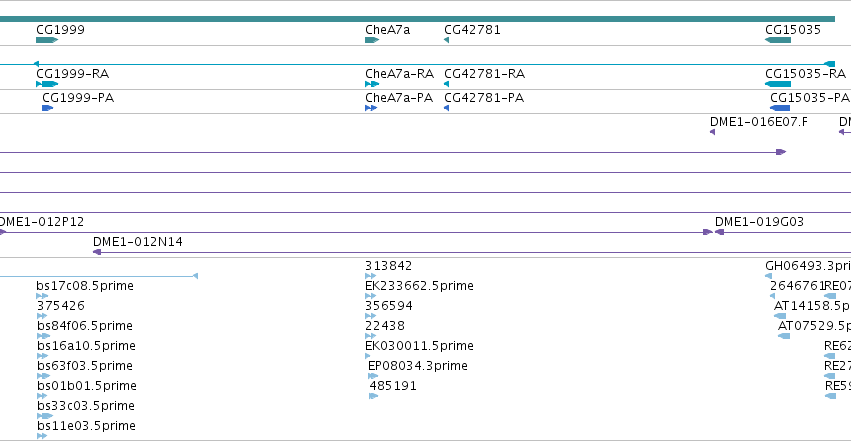Select the CheA7a gene arrow glyph
851x441 pixels.
point(372,40)
